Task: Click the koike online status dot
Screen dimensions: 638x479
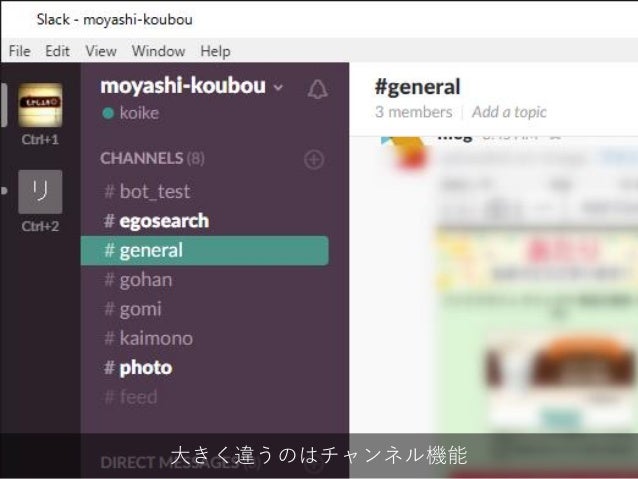Action: [x=108, y=113]
